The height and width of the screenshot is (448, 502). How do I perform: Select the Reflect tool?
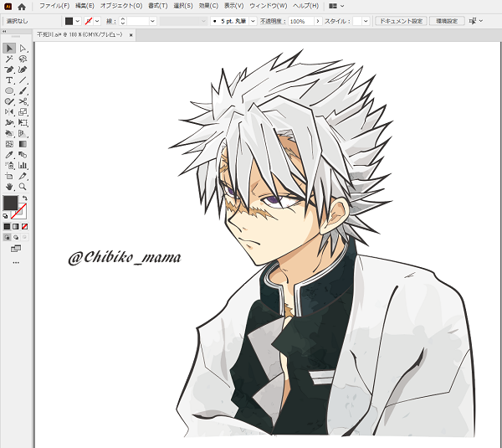(x=9, y=112)
